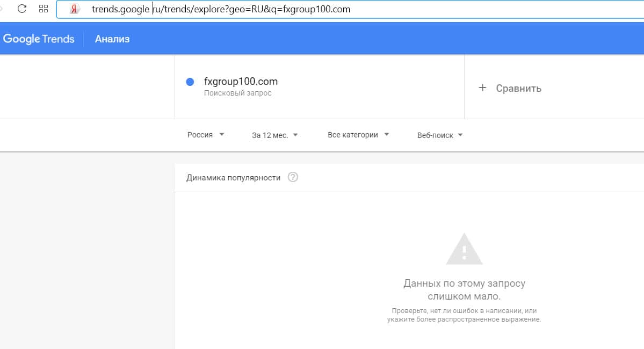
Task: Click the browser reload page icon
Action: pyautogui.click(x=22, y=9)
